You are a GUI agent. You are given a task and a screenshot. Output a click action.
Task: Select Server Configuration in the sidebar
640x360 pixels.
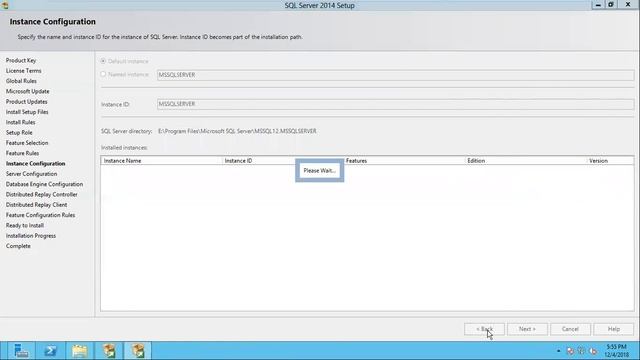31,174
